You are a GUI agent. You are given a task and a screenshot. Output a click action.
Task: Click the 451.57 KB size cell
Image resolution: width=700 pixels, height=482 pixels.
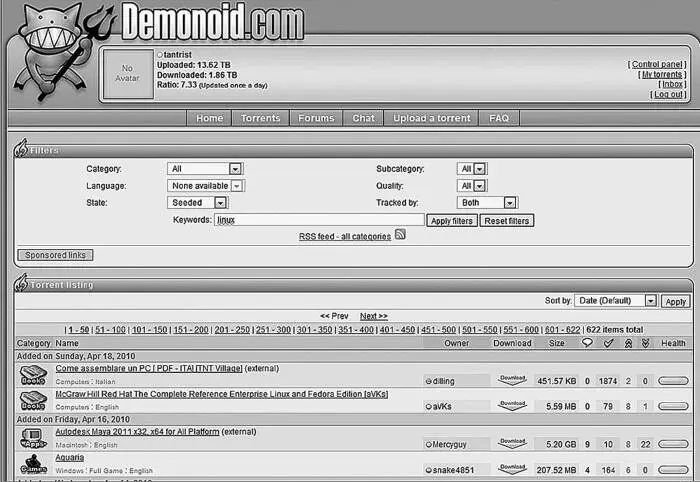click(556, 381)
